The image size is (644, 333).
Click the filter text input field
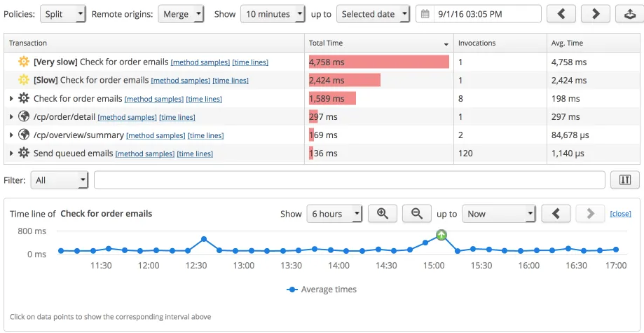tap(350, 180)
